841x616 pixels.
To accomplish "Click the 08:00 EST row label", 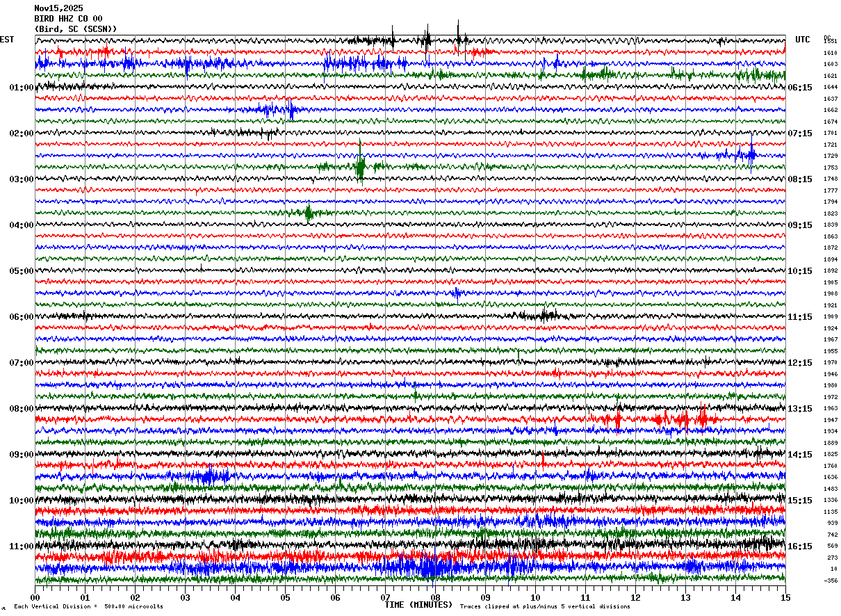I will 22,409.
